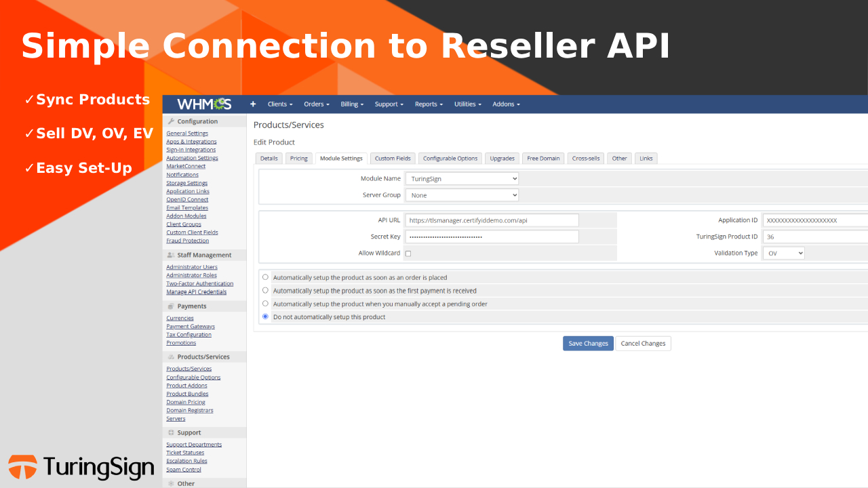868x488 pixels.
Task: Expand the Addons menu in the navbar
Action: click(x=507, y=104)
